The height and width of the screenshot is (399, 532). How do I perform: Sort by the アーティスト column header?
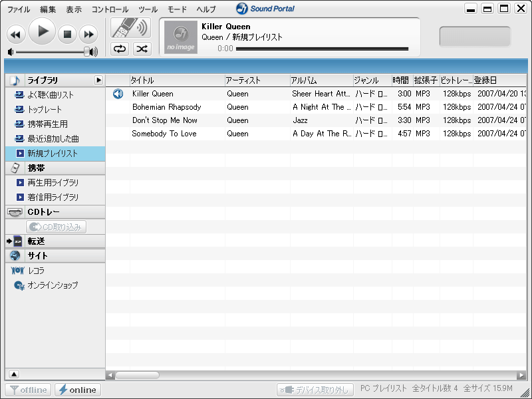257,80
